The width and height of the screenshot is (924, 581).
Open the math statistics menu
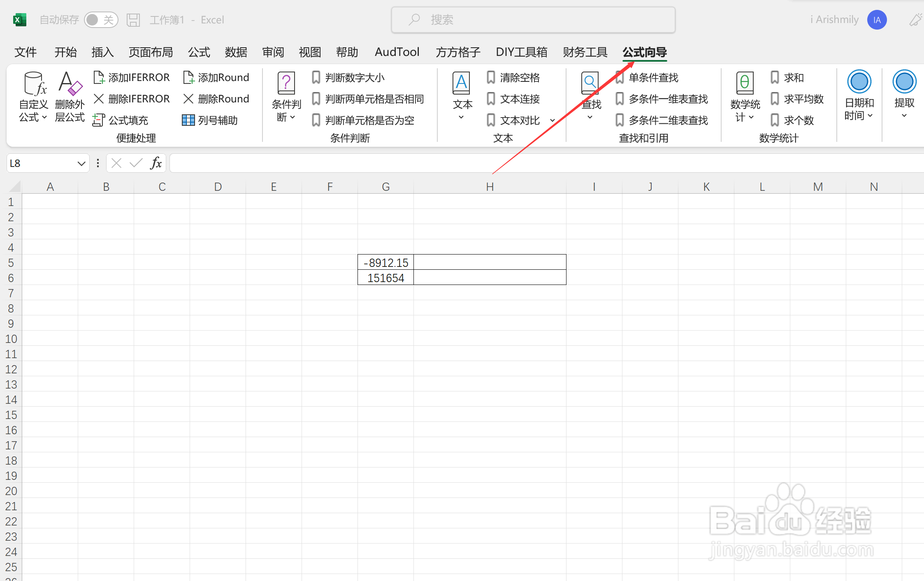tap(745, 97)
